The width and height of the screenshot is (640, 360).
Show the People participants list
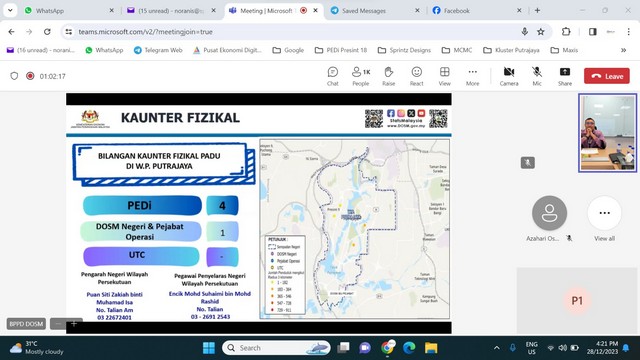click(x=361, y=76)
